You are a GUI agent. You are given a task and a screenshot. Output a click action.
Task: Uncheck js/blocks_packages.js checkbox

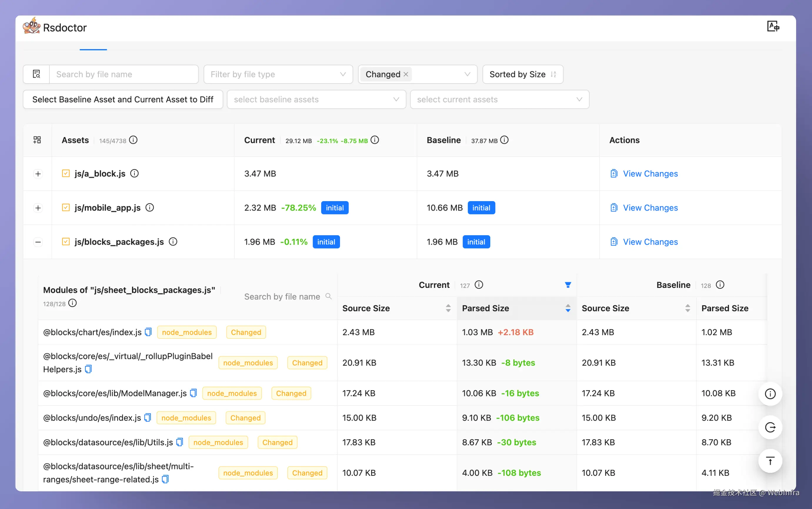66,242
